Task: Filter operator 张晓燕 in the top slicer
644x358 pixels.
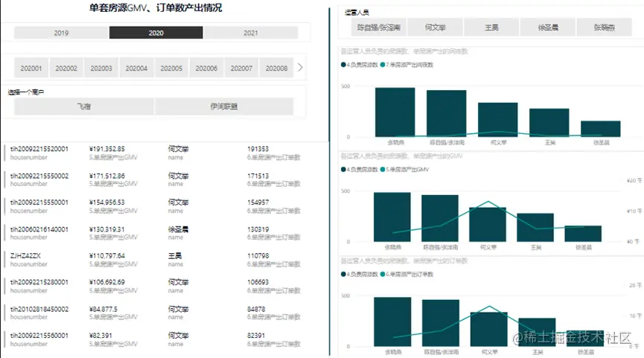Action: pos(604,28)
